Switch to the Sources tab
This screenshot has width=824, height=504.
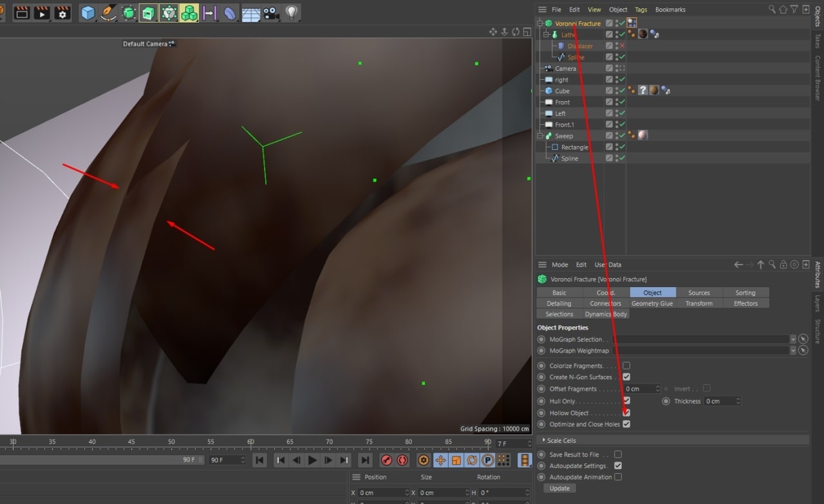coord(699,293)
